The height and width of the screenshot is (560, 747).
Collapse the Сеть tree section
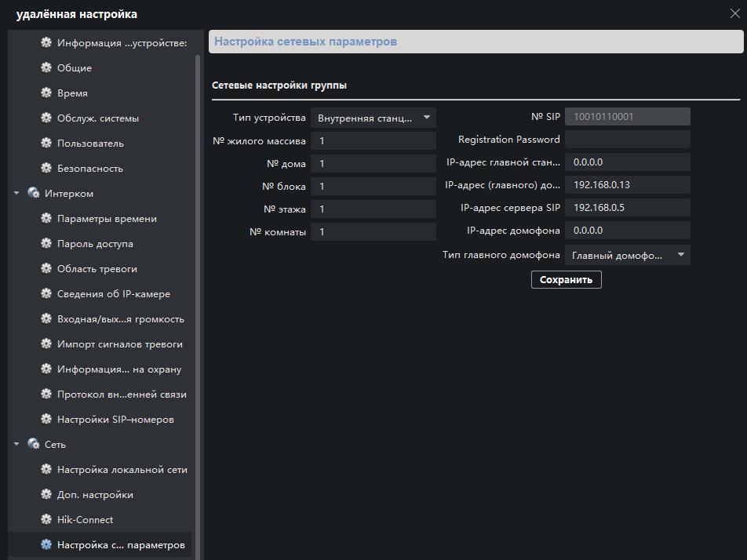click(16, 445)
